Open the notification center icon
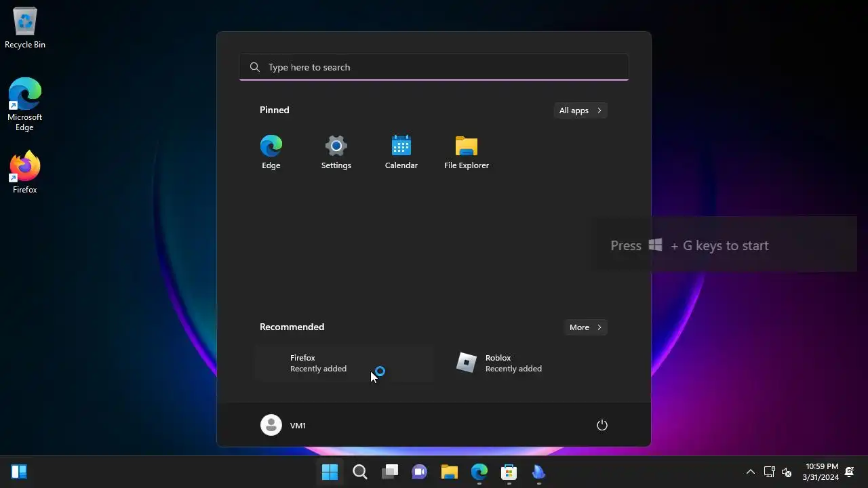The image size is (868, 488). pyautogui.click(x=850, y=472)
